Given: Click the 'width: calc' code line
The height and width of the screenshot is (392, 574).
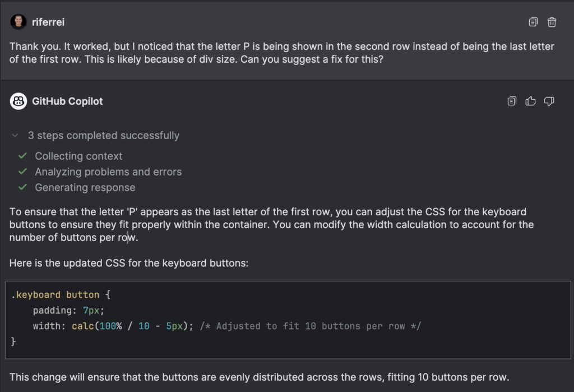Looking at the screenshot, I should pos(227,326).
